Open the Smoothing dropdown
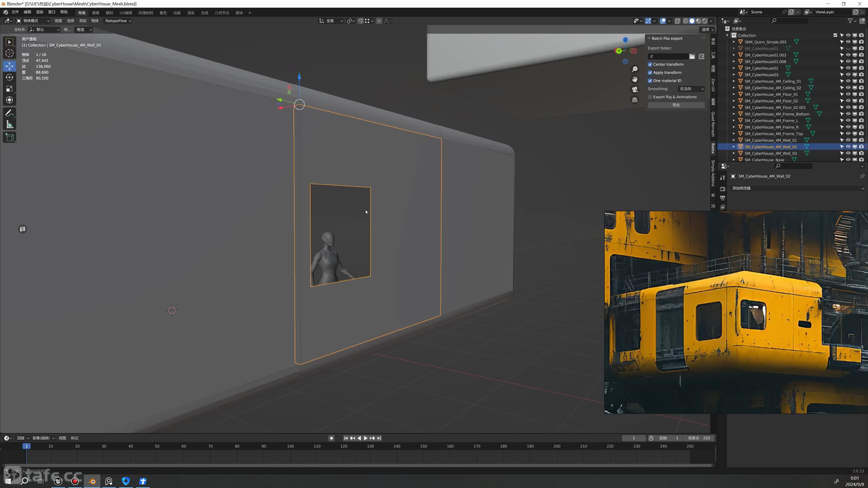The height and width of the screenshot is (488, 868). click(691, 89)
